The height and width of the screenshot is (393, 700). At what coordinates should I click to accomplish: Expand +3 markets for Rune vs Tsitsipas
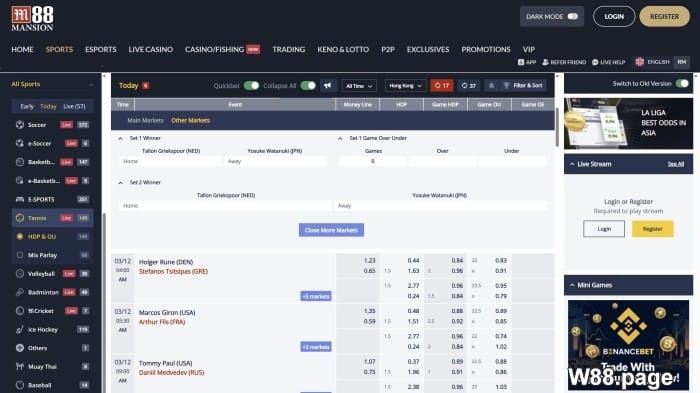click(x=316, y=296)
